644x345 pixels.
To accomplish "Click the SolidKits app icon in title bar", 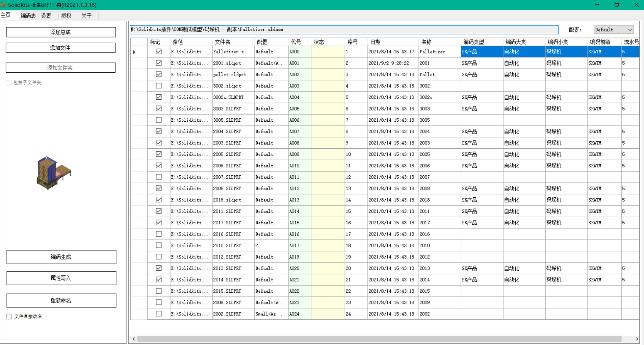I will click(3, 4).
